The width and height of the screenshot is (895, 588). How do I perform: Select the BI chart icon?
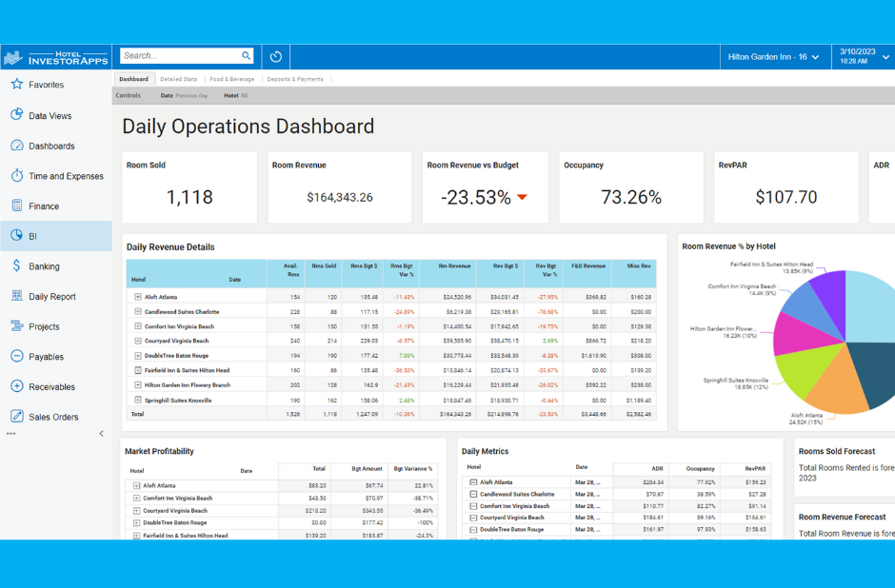tap(17, 235)
